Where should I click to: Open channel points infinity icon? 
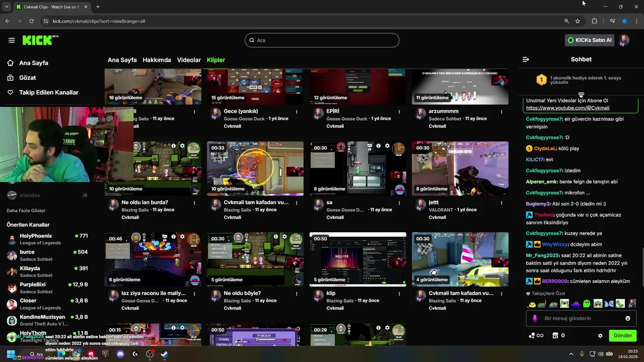536,336
